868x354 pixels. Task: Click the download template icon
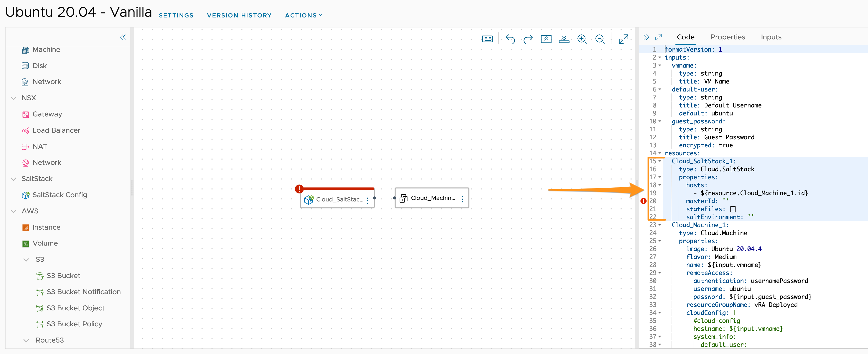click(564, 39)
